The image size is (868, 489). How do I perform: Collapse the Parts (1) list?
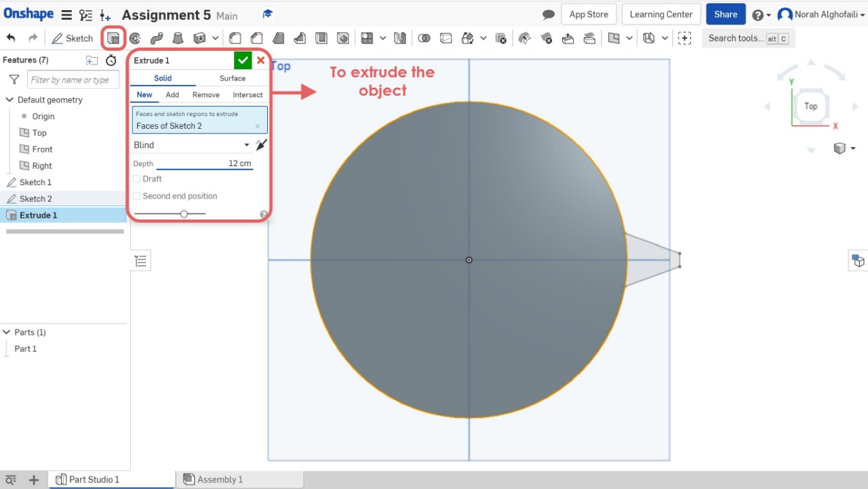pos(7,332)
